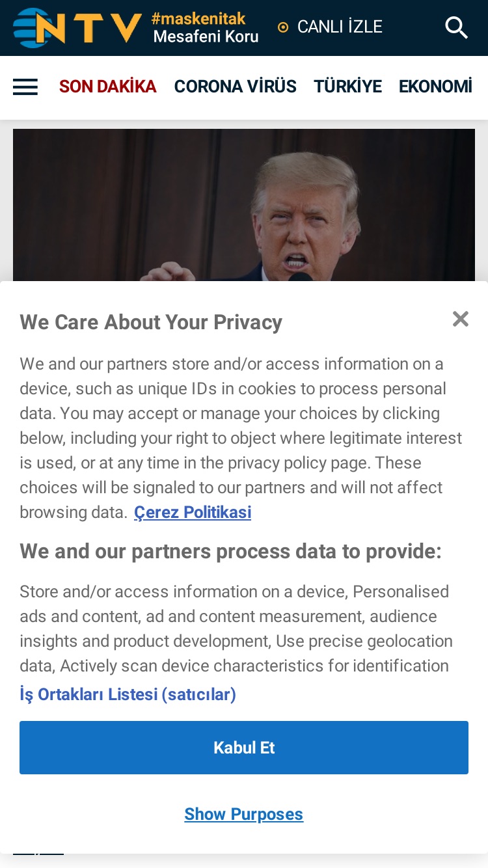The width and height of the screenshot is (488, 868).
Task: Open the Trump headline news image
Action: pos(244,206)
